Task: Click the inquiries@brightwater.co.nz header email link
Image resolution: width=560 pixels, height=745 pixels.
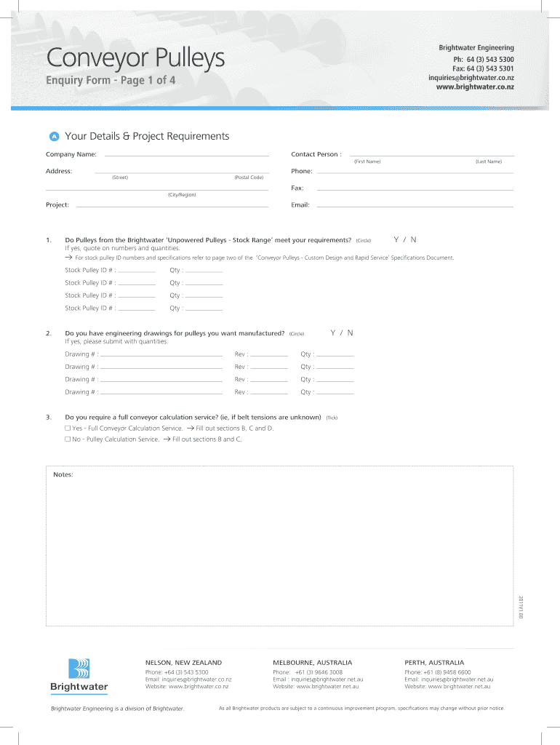Action: tap(471, 77)
